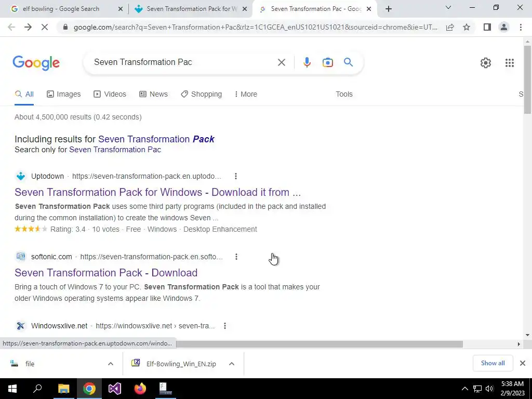Open options for softonic.com result
The height and width of the screenshot is (399, 532).
point(236,257)
